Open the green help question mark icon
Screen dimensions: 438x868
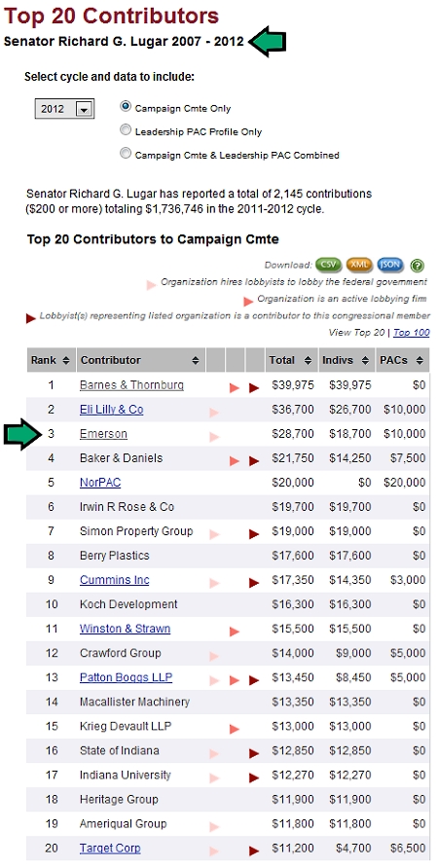tap(418, 266)
